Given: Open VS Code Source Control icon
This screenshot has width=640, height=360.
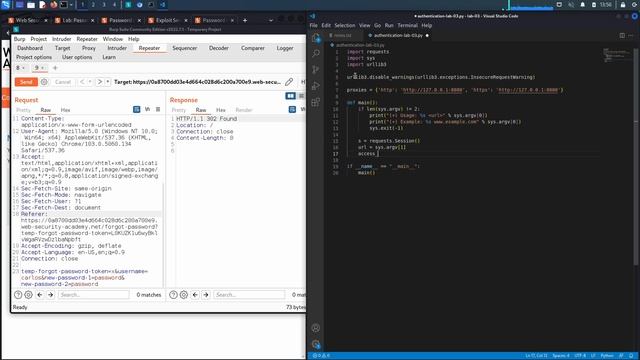Looking at the screenshot, I should (316, 70).
